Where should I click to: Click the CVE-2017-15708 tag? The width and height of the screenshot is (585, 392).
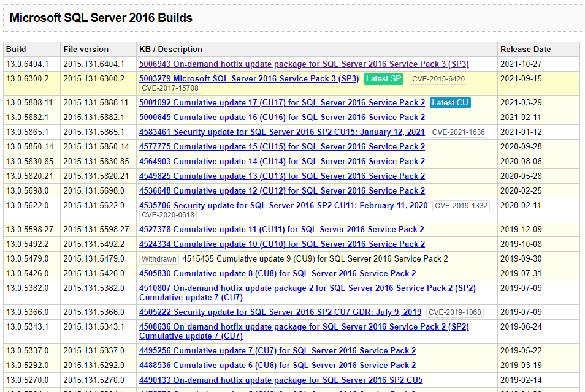click(170, 88)
